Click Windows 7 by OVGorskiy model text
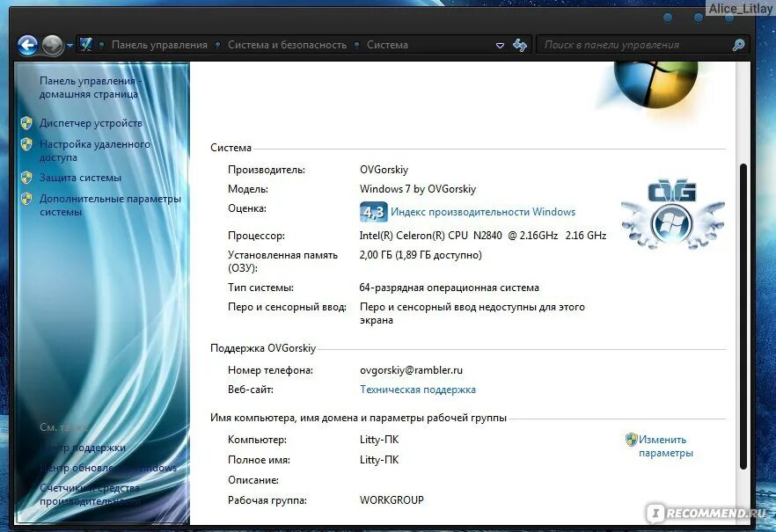Viewport: 776px width, 532px height. (418, 189)
